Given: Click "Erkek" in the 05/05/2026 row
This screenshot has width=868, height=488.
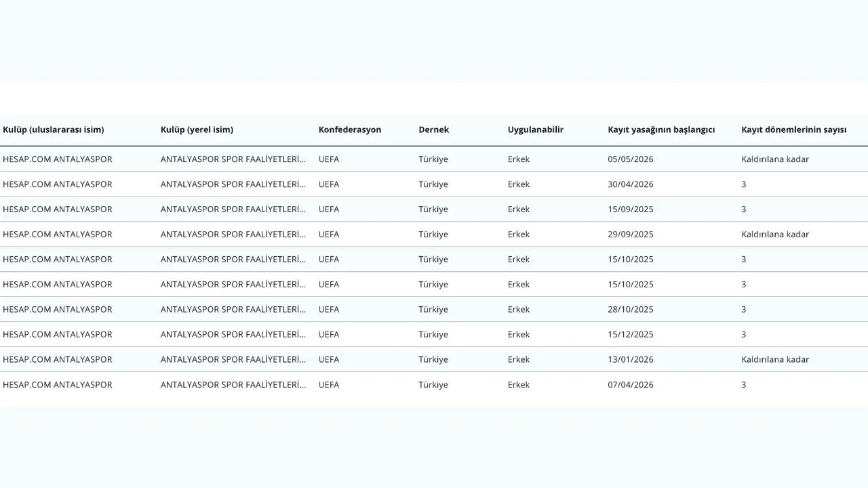Looking at the screenshot, I should [x=519, y=159].
